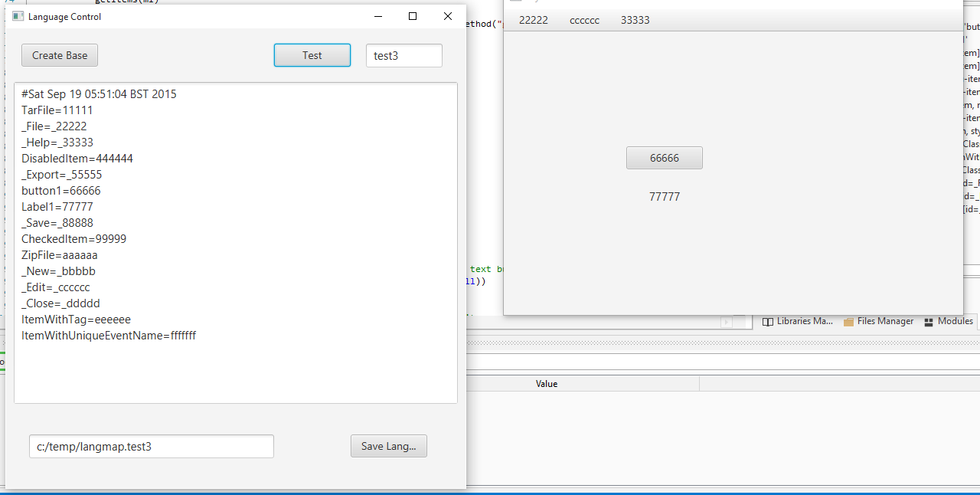Click the line _Export=_55555
Viewport: 980px width, 495px height.
62,175
